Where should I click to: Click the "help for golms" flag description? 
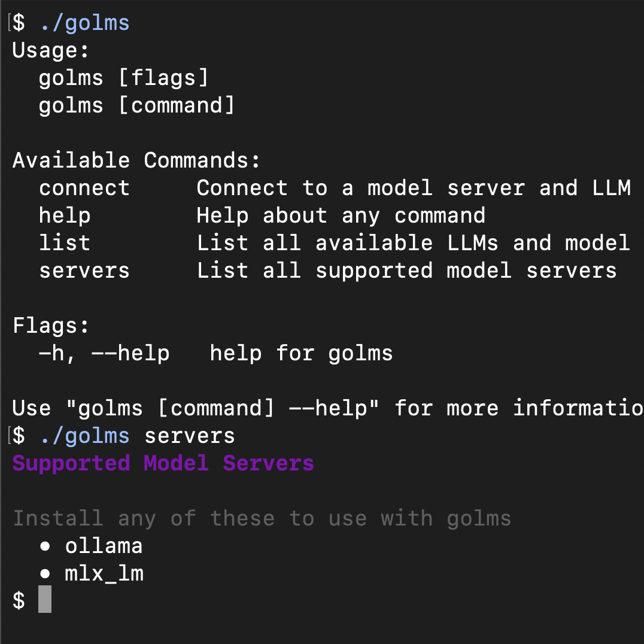coord(301,353)
